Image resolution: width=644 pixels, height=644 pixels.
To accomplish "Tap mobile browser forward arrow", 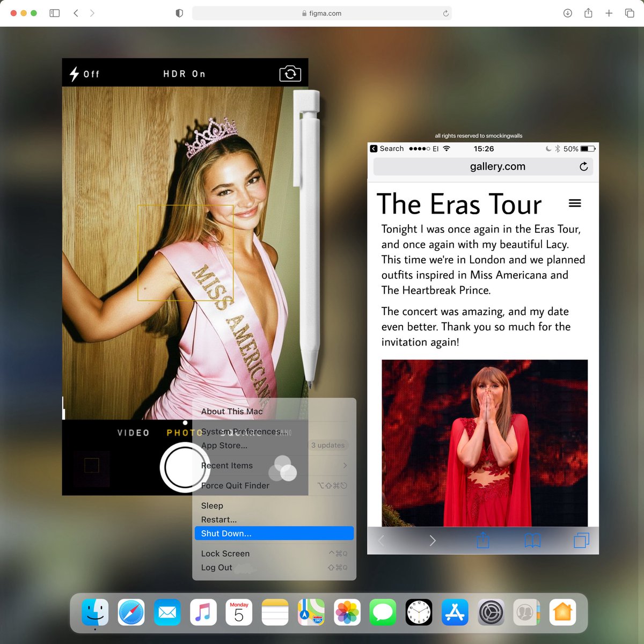I will (433, 540).
